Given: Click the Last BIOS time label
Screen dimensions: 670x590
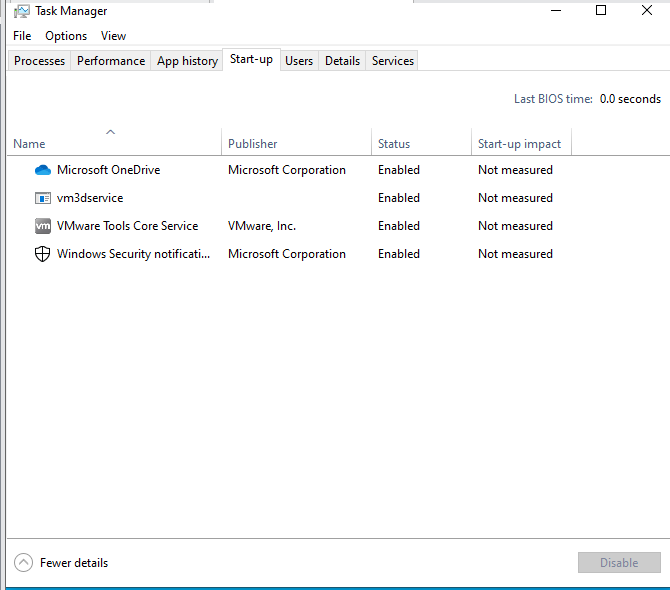Looking at the screenshot, I should (553, 99).
